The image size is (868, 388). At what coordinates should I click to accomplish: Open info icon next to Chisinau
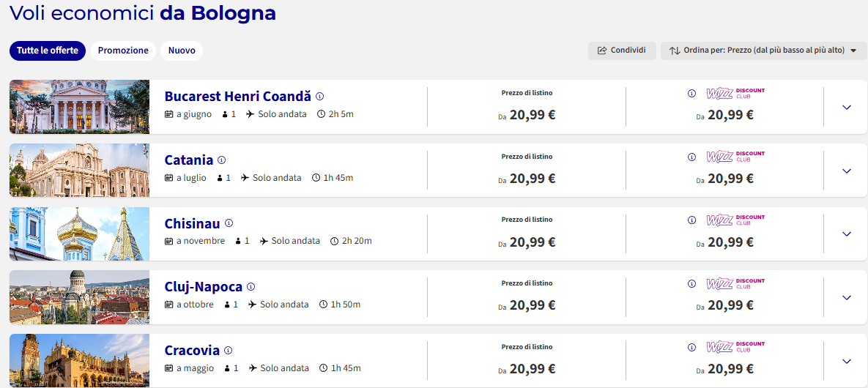pyautogui.click(x=229, y=223)
